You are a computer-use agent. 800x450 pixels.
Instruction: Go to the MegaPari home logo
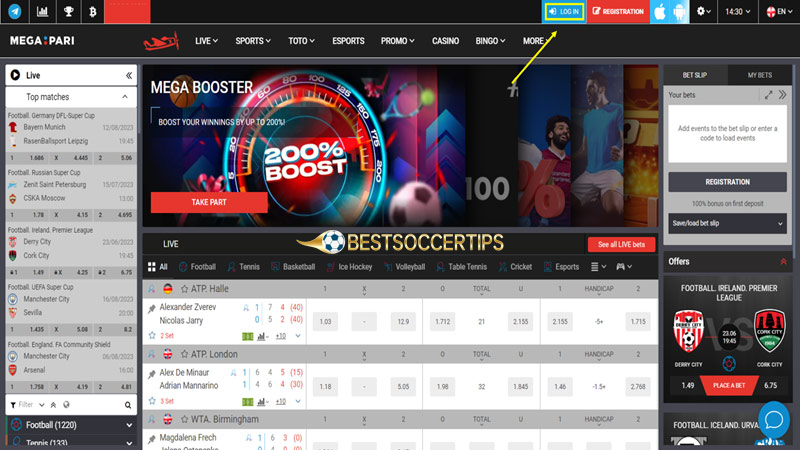[x=42, y=41]
